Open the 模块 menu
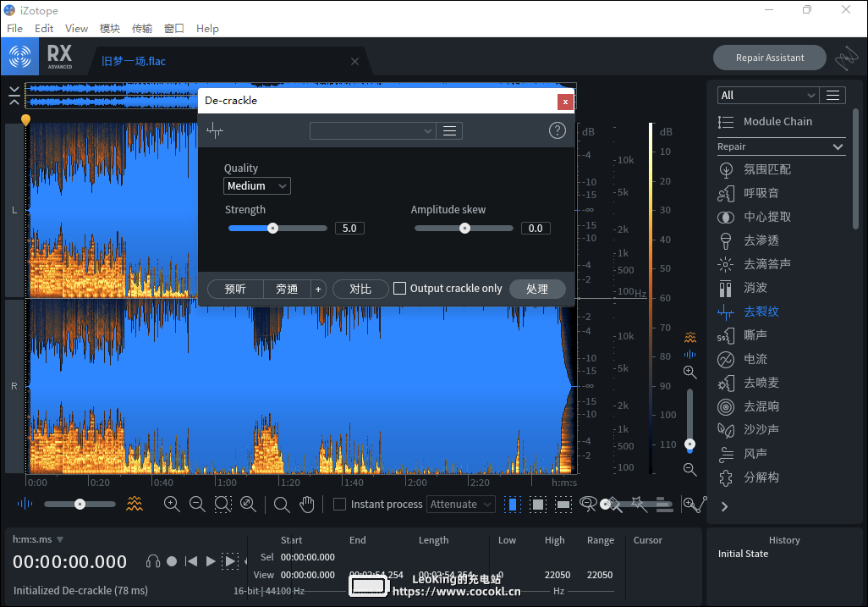Screen dimensions: 868x607 point(110,28)
